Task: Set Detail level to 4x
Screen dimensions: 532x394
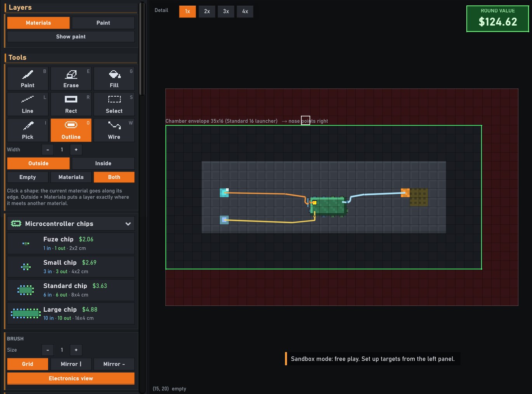Action: (245, 11)
